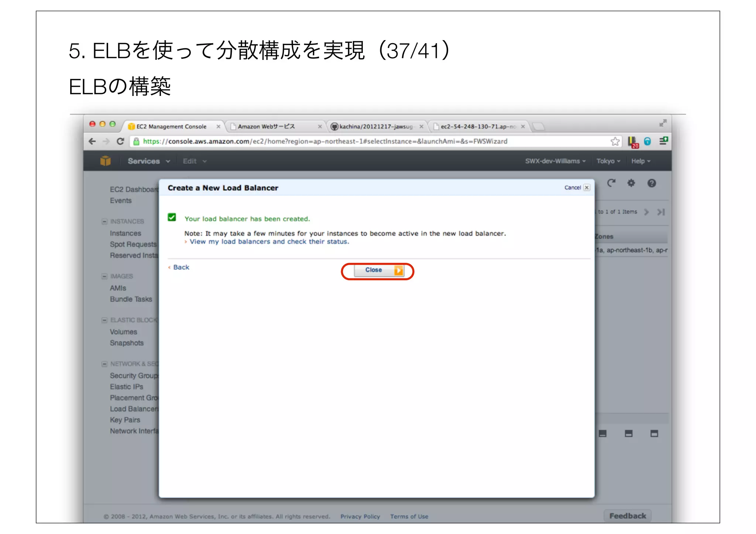Click the blue shield extension icon
The height and width of the screenshot is (534, 756).
(x=647, y=141)
